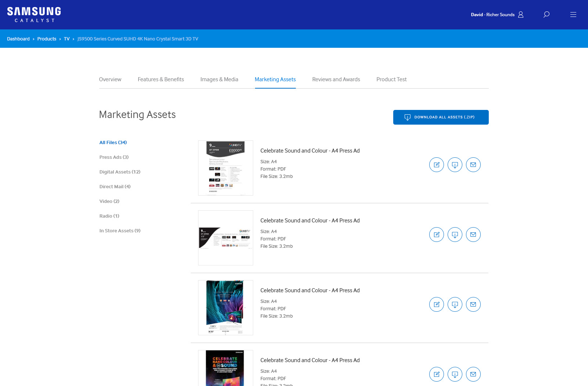Open the first press ad thumbnail
Viewport: 588px width, 386px height.
point(225,168)
